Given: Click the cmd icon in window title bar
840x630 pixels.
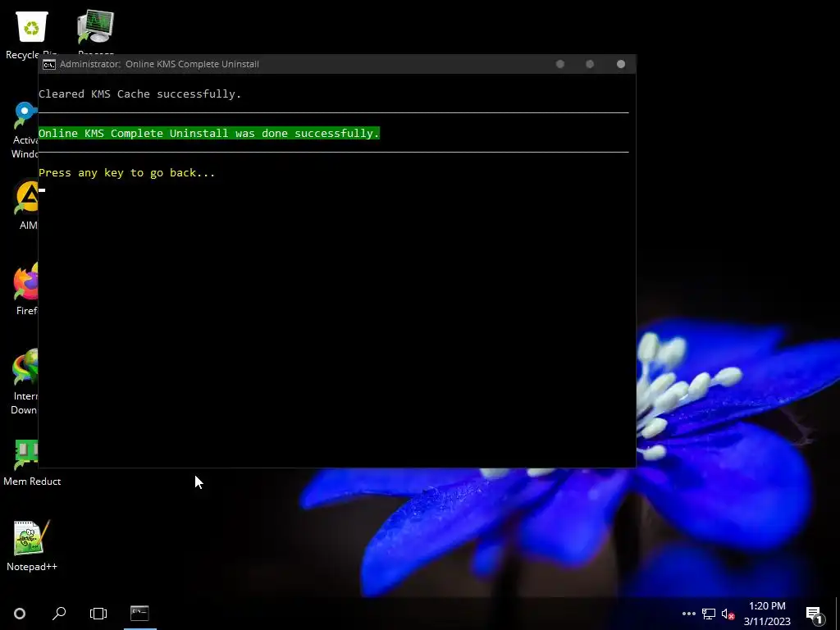Looking at the screenshot, I should (49, 64).
